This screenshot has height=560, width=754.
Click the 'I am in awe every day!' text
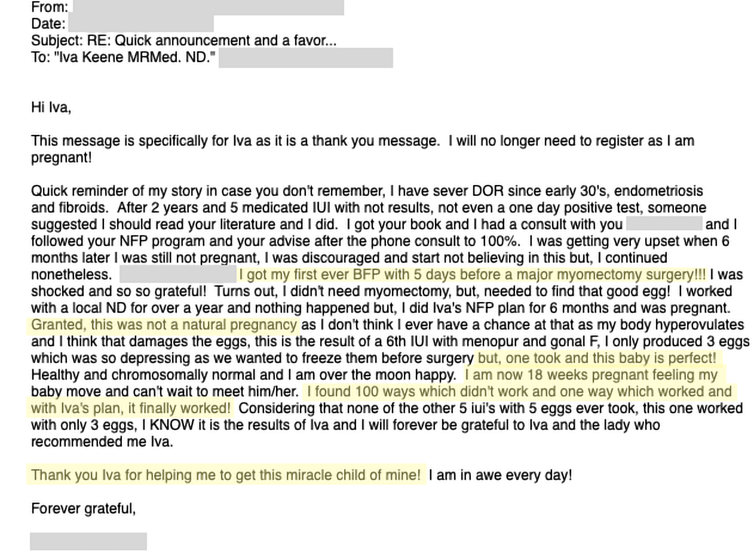tap(501, 475)
